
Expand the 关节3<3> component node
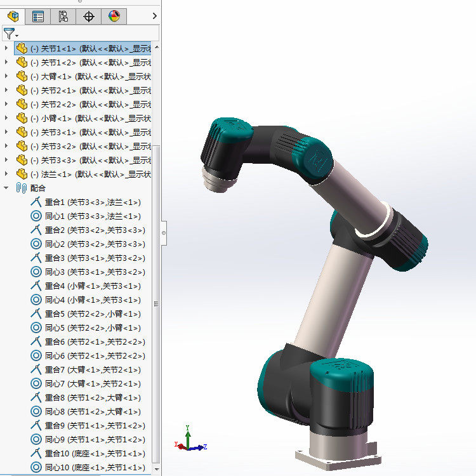click(6, 160)
